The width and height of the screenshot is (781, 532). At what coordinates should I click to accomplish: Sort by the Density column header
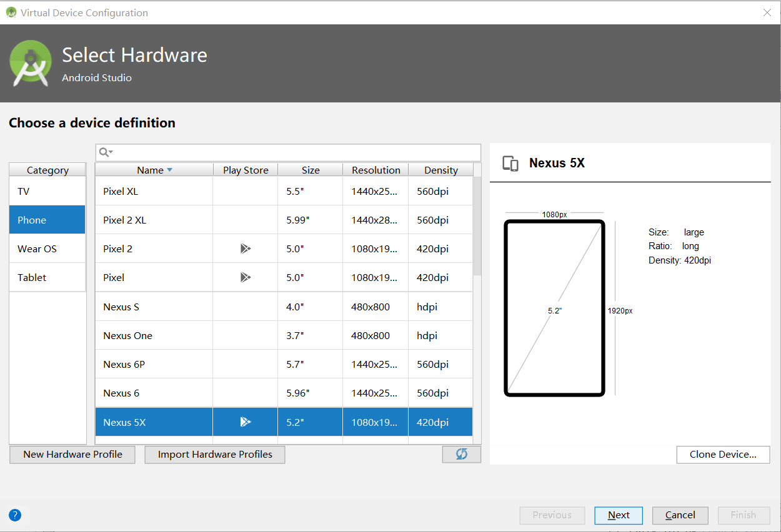[441, 170]
